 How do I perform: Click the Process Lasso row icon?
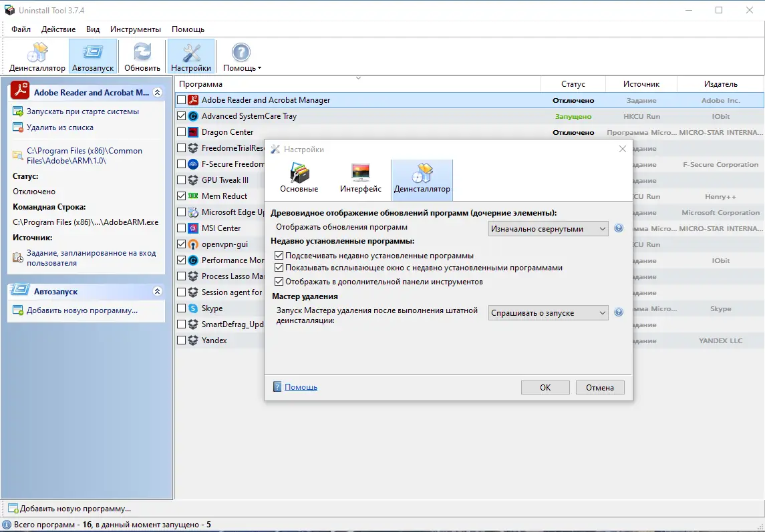pos(193,276)
